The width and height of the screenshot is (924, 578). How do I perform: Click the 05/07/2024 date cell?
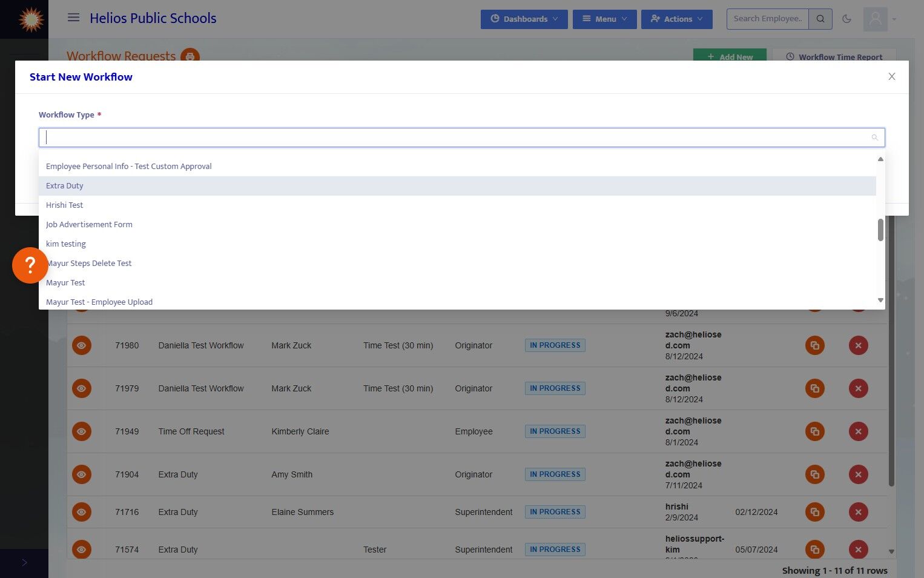(757, 550)
